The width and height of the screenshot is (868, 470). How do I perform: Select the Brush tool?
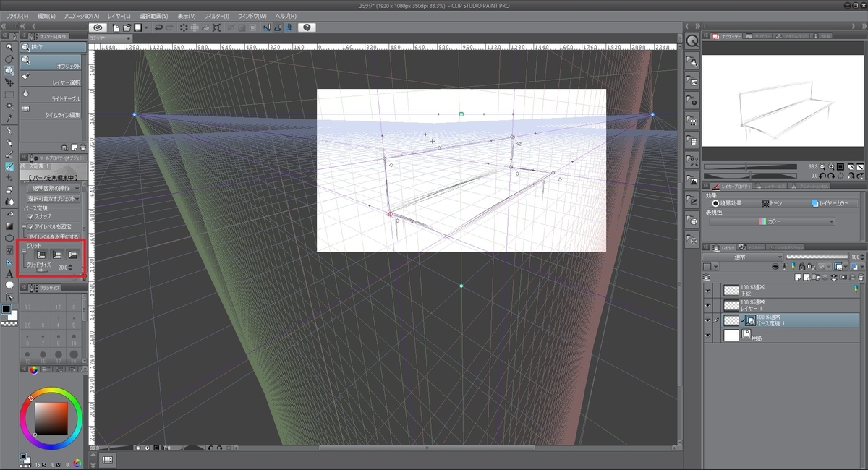9,154
